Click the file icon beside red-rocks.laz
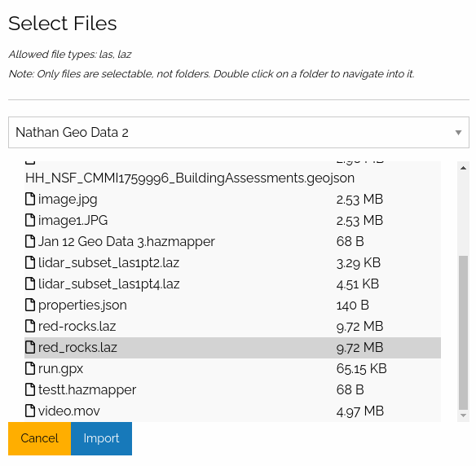 (x=29, y=326)
